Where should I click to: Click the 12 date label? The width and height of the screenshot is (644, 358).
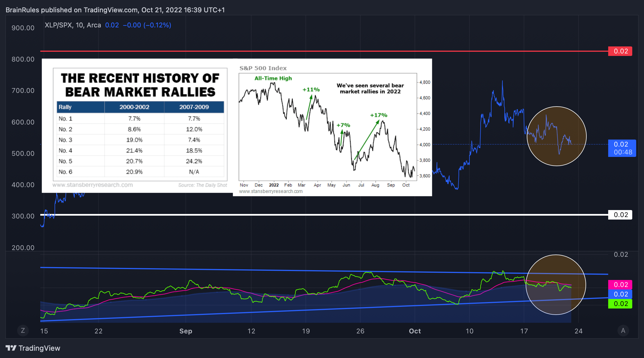251,331
